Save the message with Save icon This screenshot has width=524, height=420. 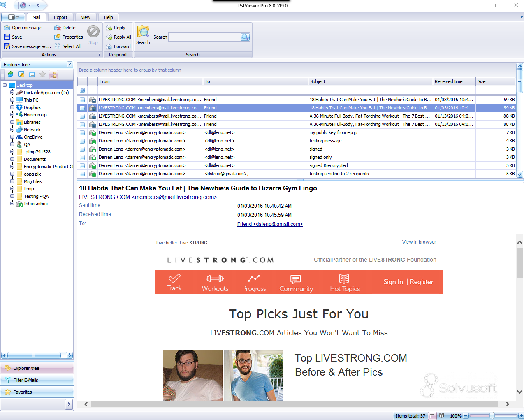7,37
